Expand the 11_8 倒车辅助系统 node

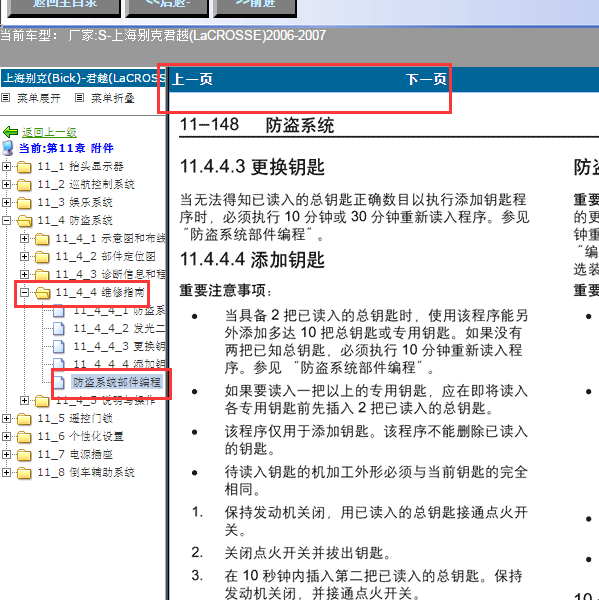click(6, 472)
